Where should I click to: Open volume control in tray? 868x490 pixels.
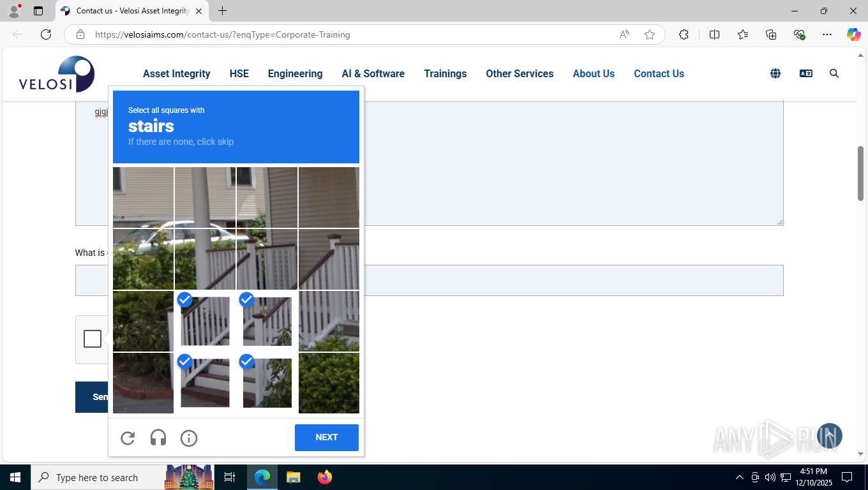tap(770, 477)
